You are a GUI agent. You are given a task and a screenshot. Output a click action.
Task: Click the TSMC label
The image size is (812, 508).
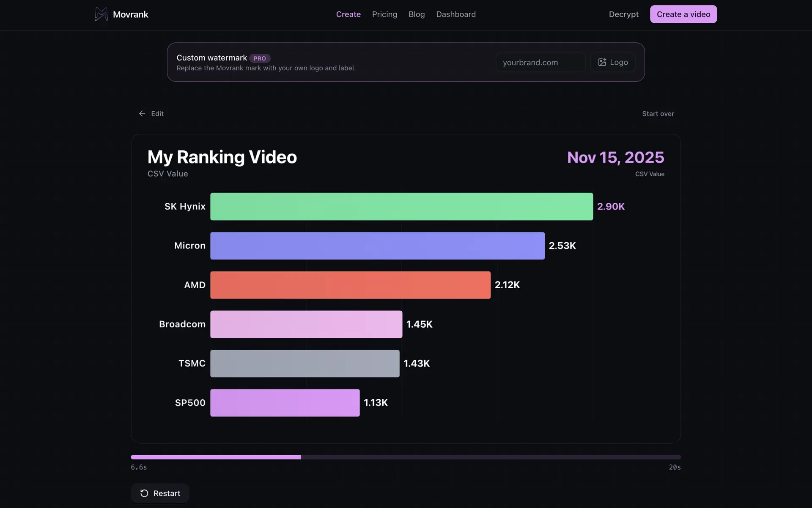(x=192, y=364)
